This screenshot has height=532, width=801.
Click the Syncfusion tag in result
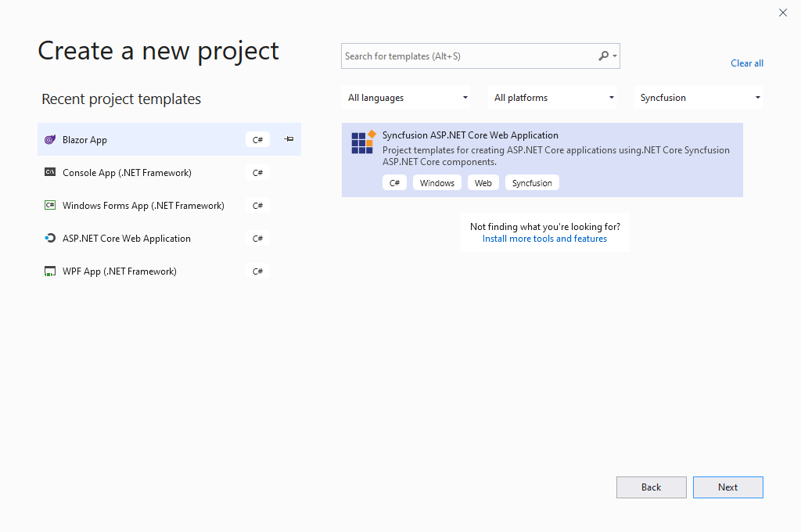[x=532, y=182]
